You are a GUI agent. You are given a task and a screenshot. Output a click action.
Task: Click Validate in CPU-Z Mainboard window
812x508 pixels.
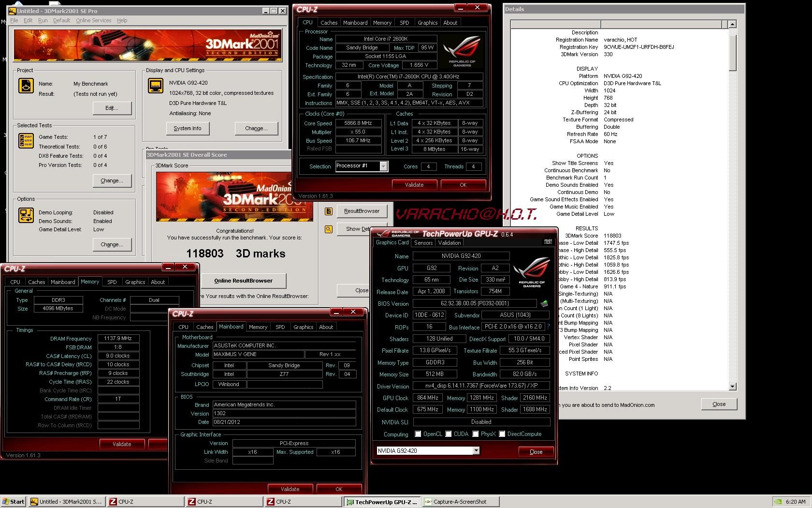click(x=290, y=489)
